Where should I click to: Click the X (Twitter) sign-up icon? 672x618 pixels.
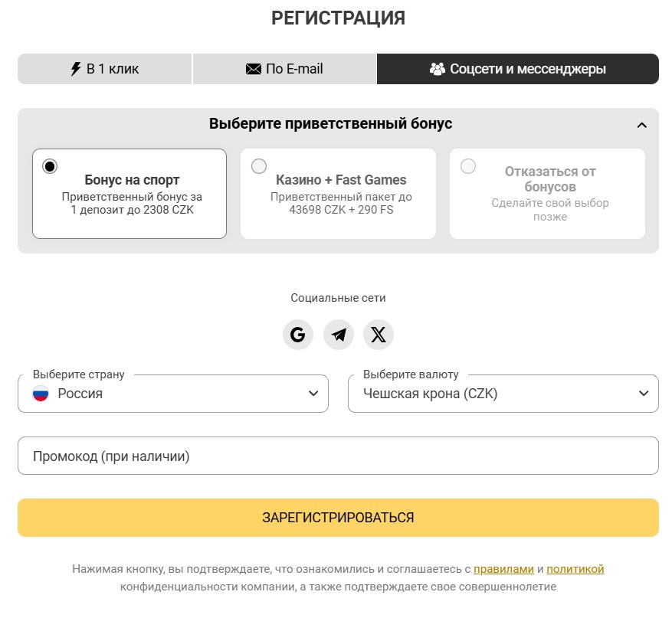pyautogui.click(x=378, y=335)
